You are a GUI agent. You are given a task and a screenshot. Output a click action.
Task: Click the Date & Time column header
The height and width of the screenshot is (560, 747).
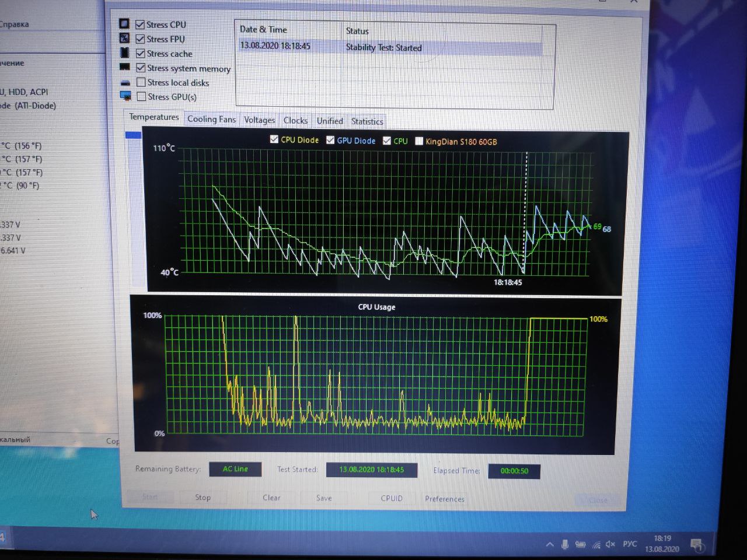pos(263,30)
